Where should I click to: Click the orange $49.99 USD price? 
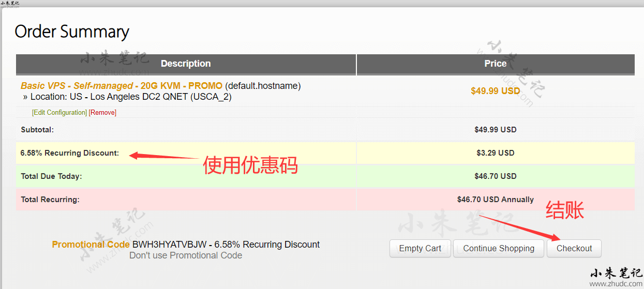pyautogui.click(x=495, y=91)
